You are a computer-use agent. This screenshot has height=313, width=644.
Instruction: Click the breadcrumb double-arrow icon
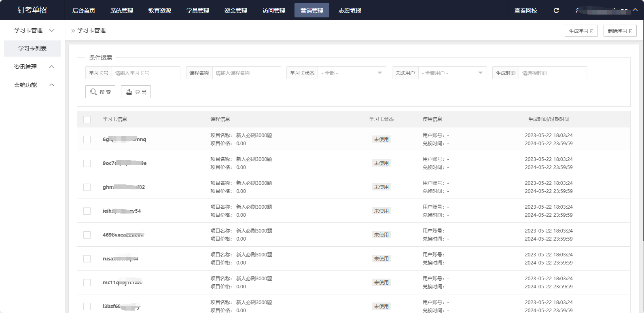(x=73, y=31)
